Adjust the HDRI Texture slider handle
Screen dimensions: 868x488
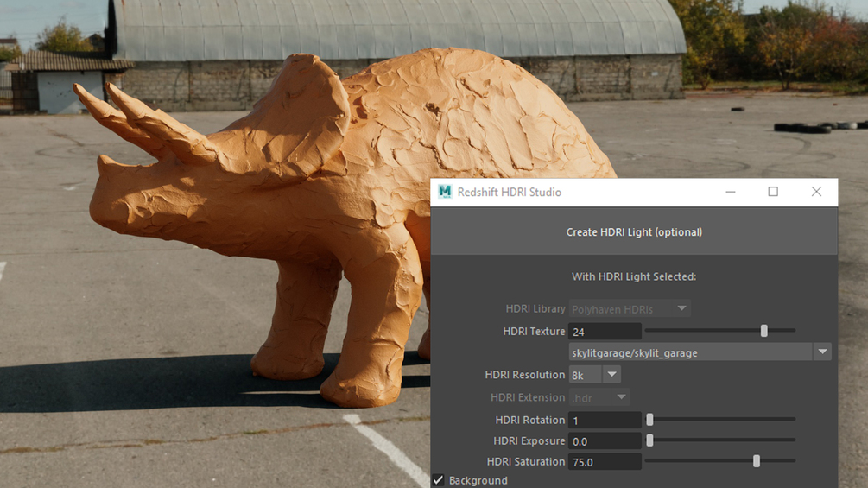764,331
